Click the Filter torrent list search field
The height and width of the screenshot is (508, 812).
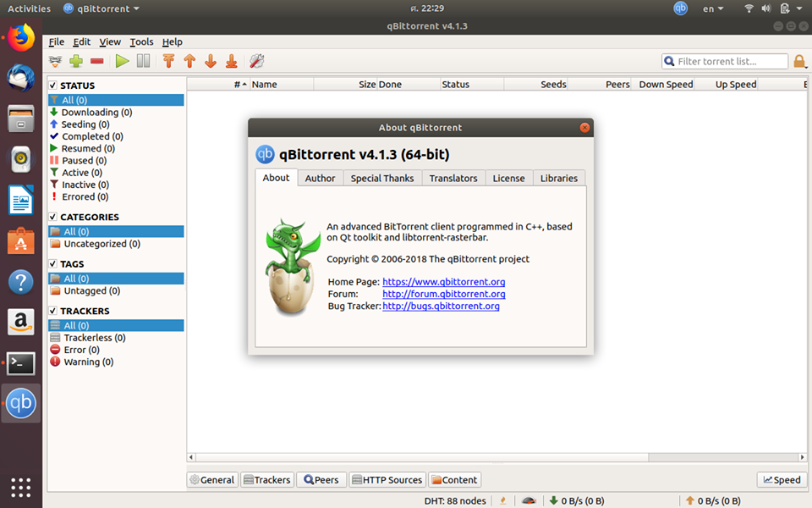(725, 61)
